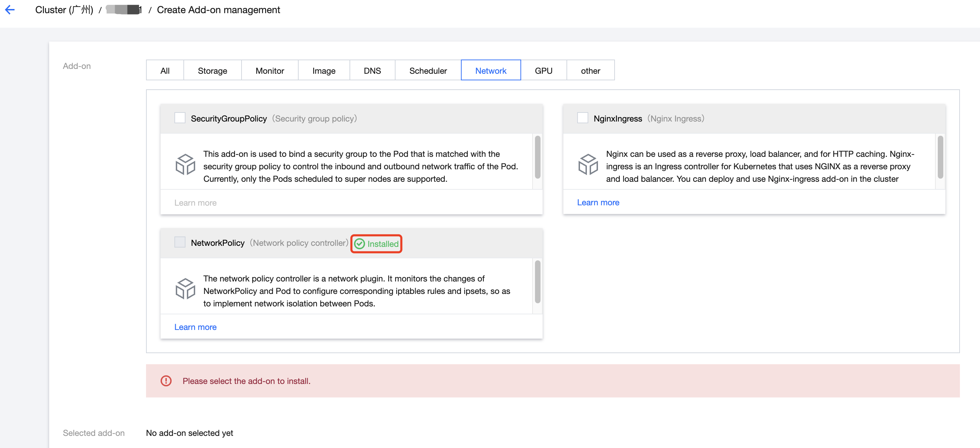The image size is (980, 448).
Task: Click the NginxIngress description scrollbar
Action: point(940,157)
